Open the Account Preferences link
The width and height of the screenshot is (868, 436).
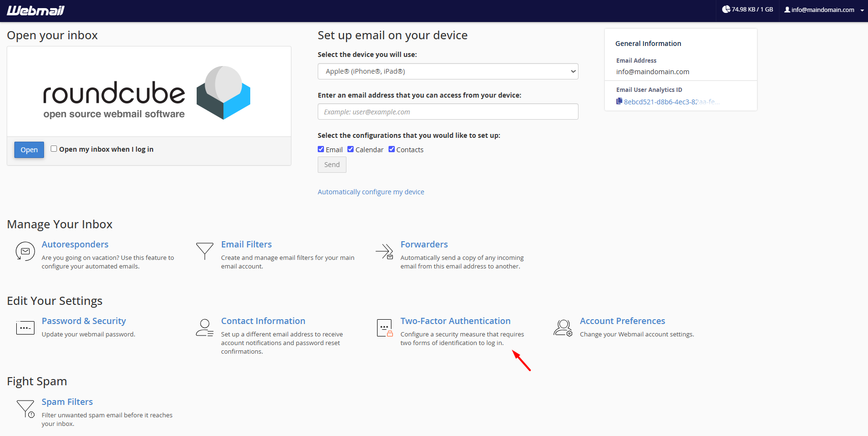point(623,321)
